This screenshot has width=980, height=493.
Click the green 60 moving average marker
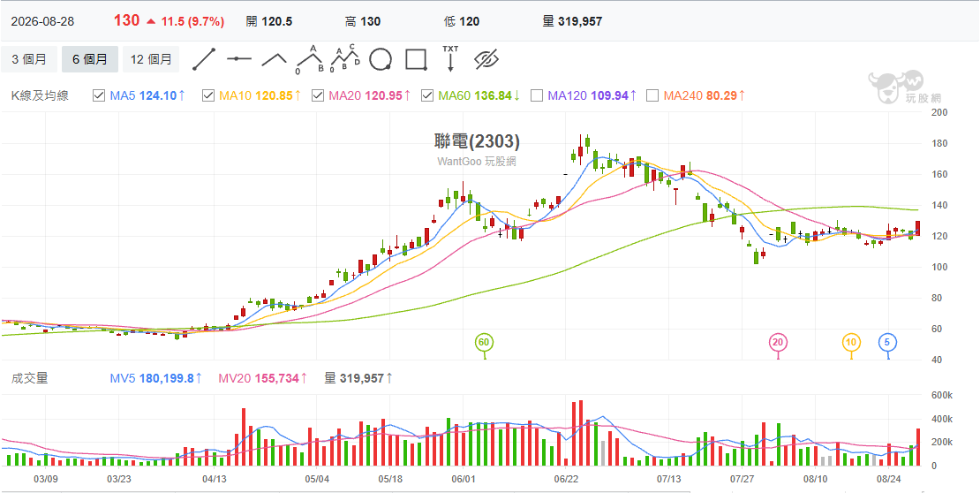coord(483,342)
